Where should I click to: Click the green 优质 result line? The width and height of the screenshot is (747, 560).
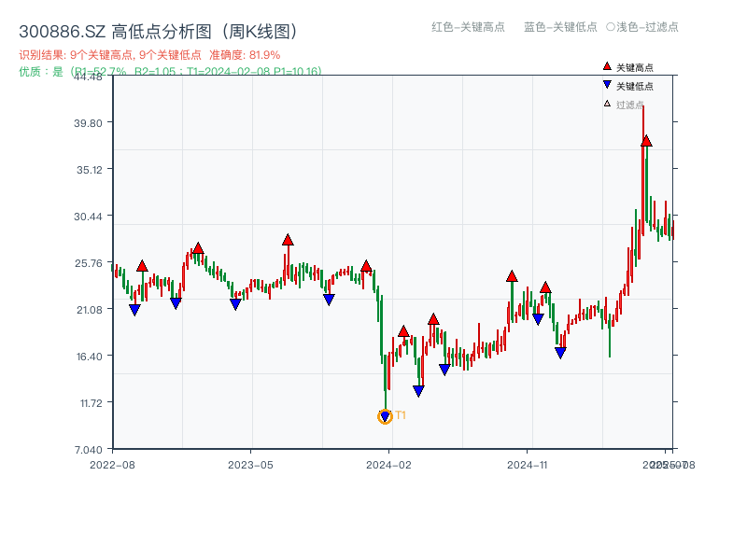170,71
